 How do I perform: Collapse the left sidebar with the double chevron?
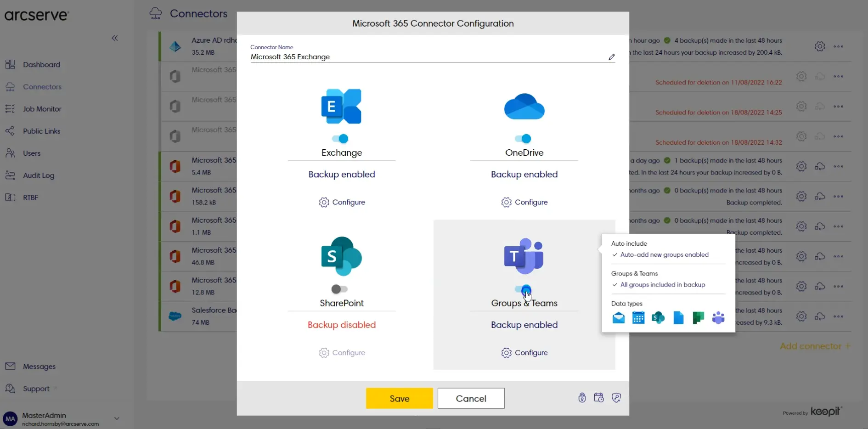point(115,38)
